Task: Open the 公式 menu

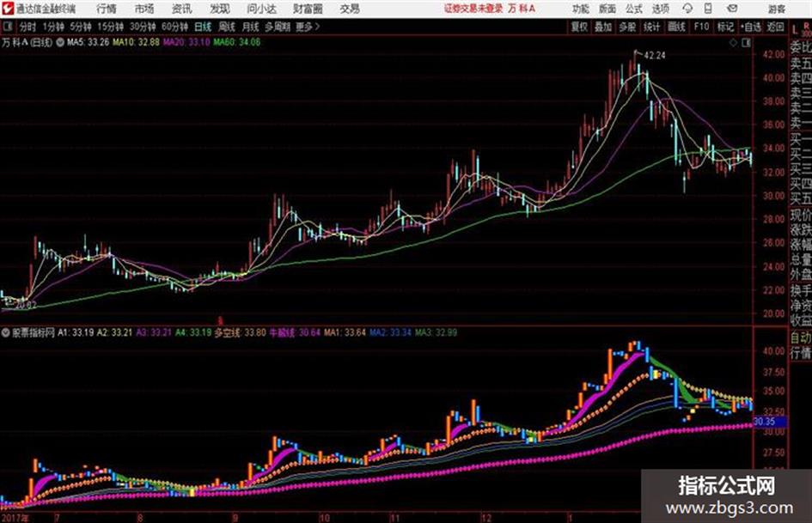Action: pos(634,9)
